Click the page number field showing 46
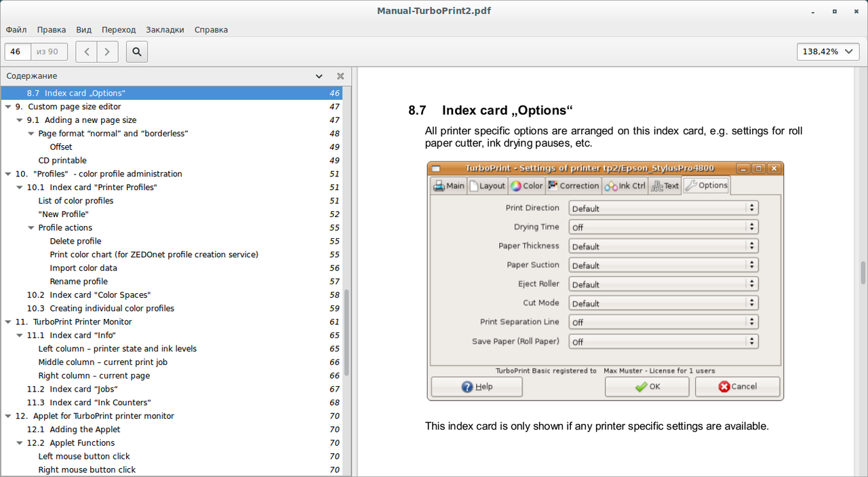 tap(18, 52)
